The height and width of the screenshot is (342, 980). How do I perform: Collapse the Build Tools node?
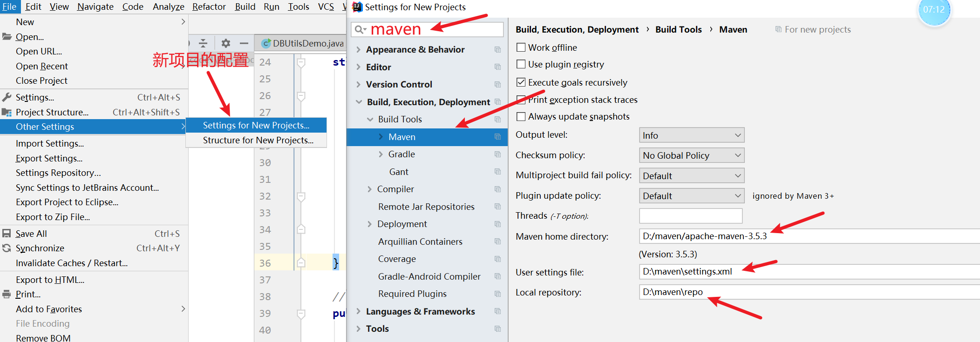tap(370, 119)
